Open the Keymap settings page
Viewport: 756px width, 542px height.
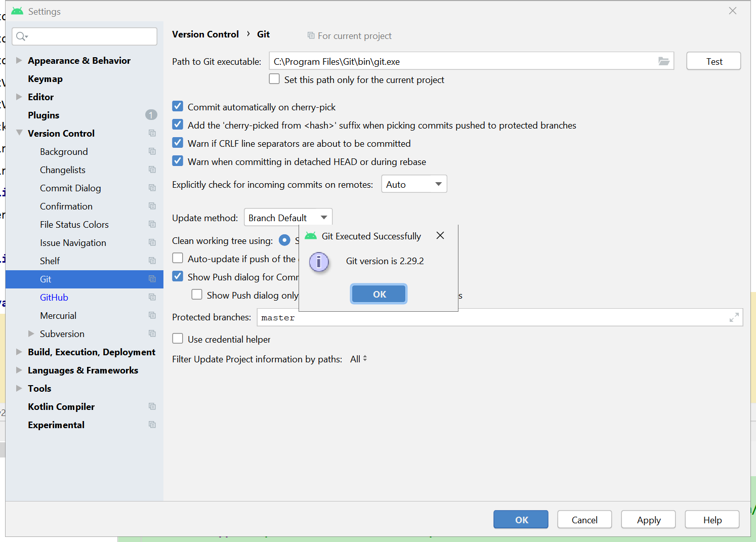[x=45, y=78]
